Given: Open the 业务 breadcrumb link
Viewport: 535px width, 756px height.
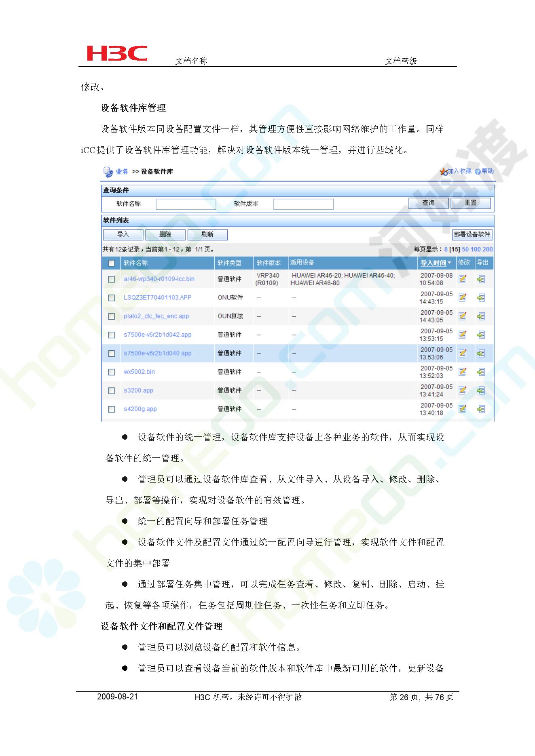Looking at the screenshot, I should [122, 172].
